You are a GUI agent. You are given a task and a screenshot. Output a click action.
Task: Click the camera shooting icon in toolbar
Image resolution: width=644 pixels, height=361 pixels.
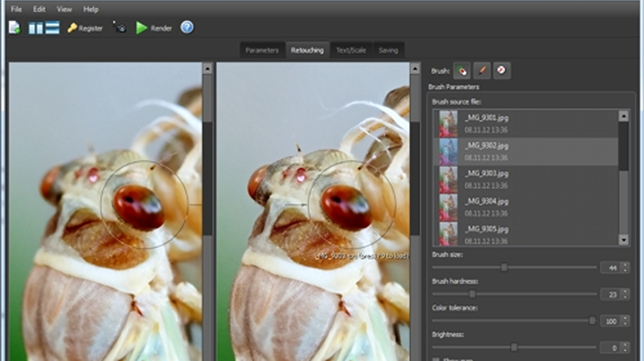[x=120, y=28]
